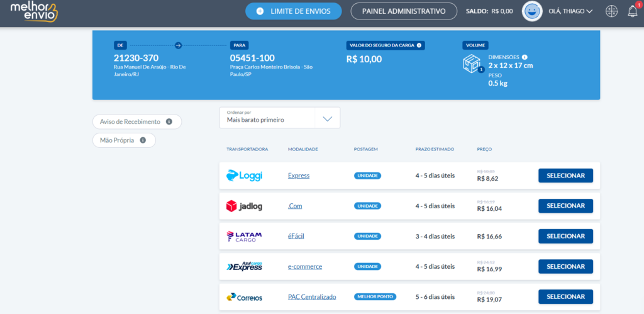The height and width of the screenshot is (314, 644).
Task: Select the Azul Cargo e-commerce option
Action: pyautogui.click(x=565, y=266)
